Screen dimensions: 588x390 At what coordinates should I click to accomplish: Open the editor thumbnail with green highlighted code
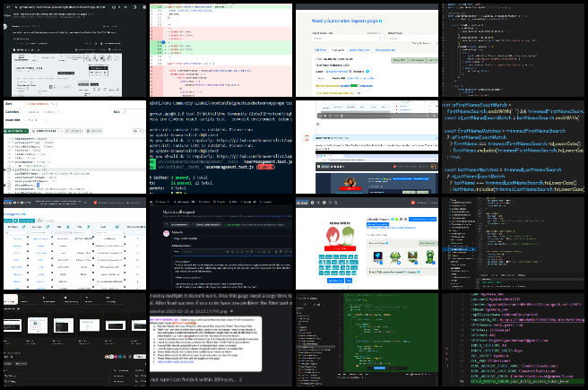(367, 340)
